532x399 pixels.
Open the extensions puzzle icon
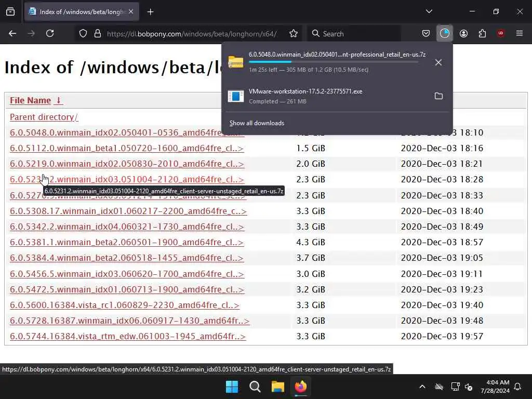(x=482, y=33)
